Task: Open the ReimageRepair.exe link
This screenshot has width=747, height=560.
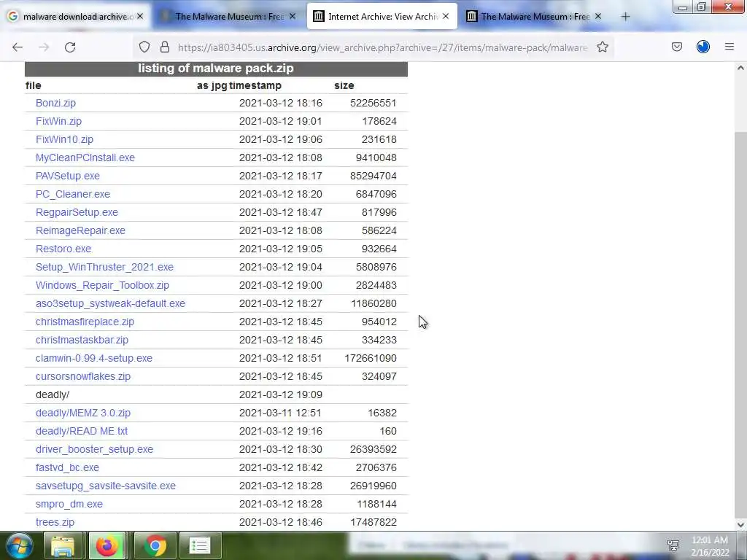Action: coord(80,230)
